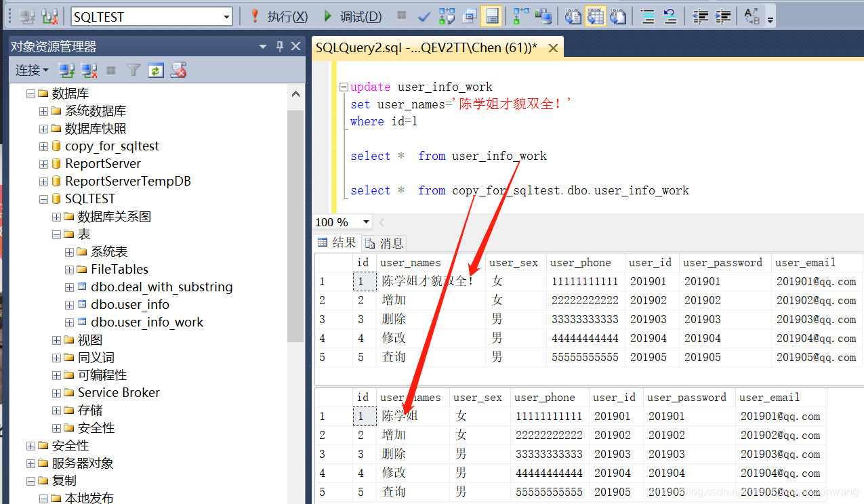The image size is (864, 504).
Task: Toggle auto-hide pin for 对象资源管理器
Action: (x=280, y=47)
